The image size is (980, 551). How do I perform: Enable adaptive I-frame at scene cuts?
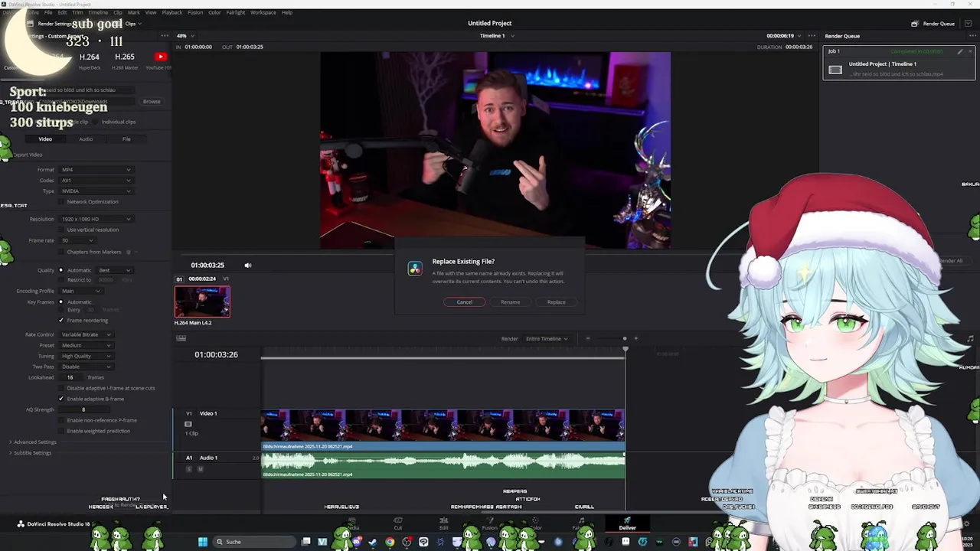61,388
